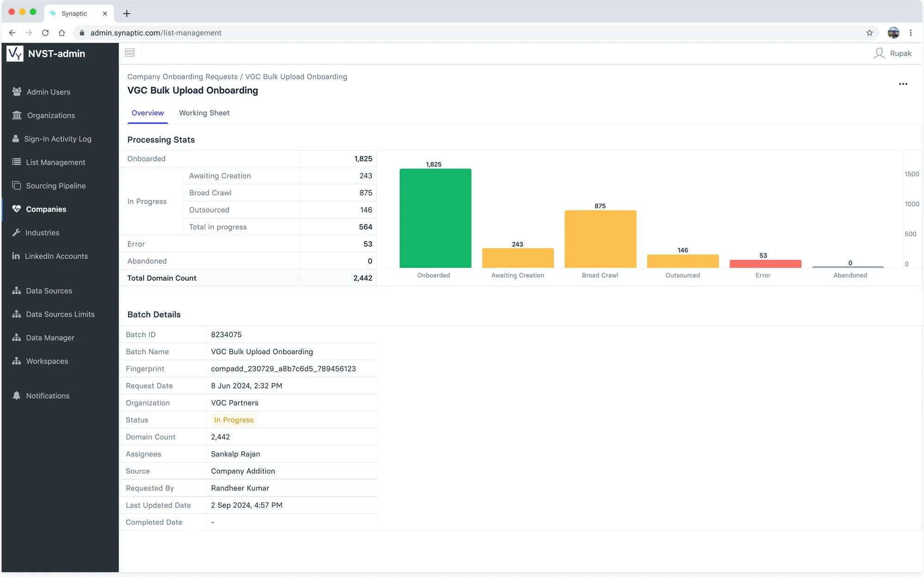Click the Rupak username in header
The image size is (924, 577).
coord(900,54)
